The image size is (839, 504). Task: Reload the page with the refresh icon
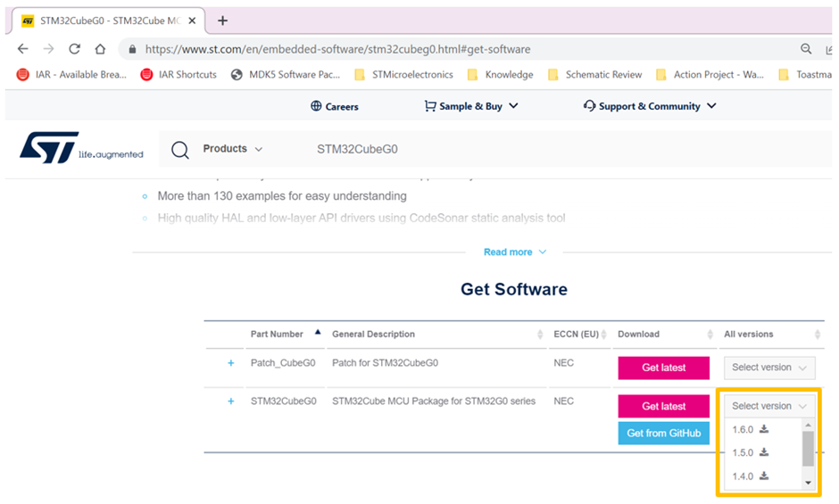click(x=74, y=49)
